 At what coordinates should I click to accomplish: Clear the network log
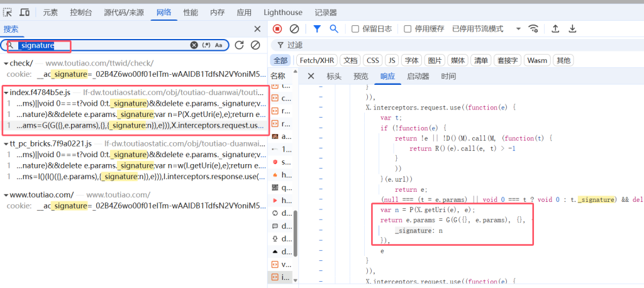point(294,29)
